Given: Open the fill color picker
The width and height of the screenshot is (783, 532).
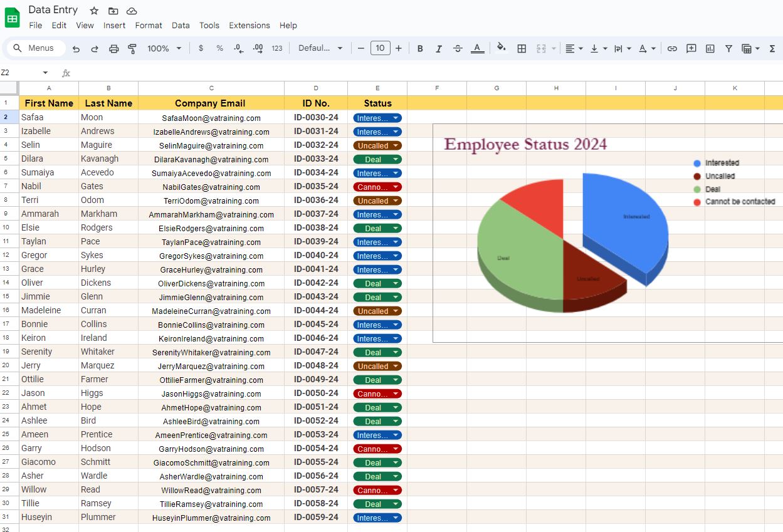Looking at the screenshot, I should (x=501, y=48).
